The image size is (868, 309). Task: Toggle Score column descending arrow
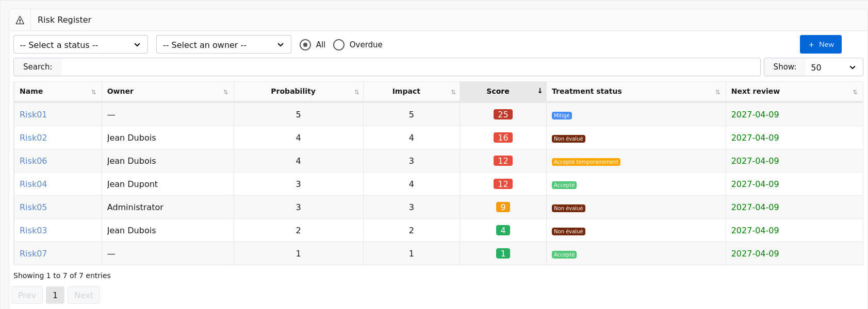540,91
